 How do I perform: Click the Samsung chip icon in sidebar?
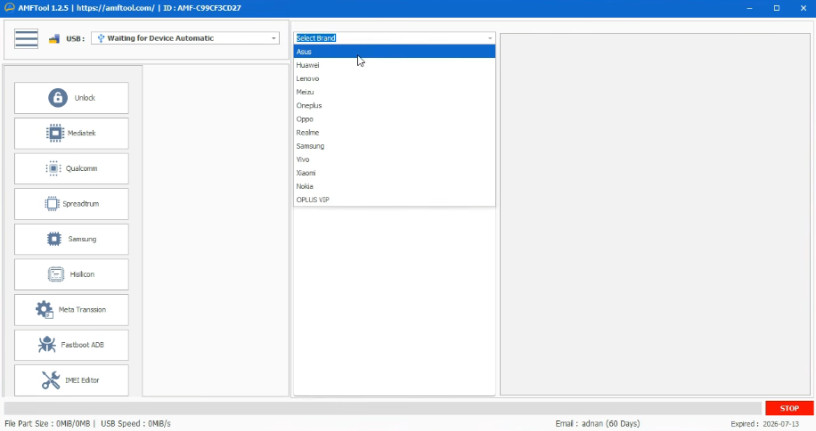click(54, 239)
